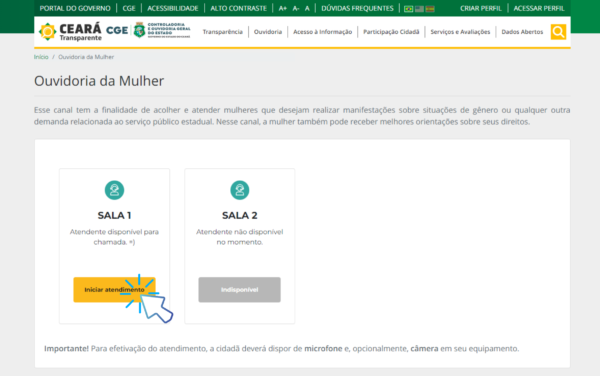Click the SALA 1 attendant headset icon
600x376 pixels.
pyautogui.click(x=114, y=190)
